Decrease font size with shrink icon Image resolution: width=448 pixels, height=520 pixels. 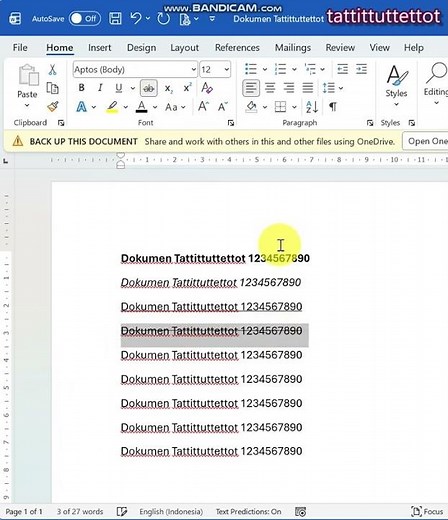pyautogui.click(x=223, y=107)
